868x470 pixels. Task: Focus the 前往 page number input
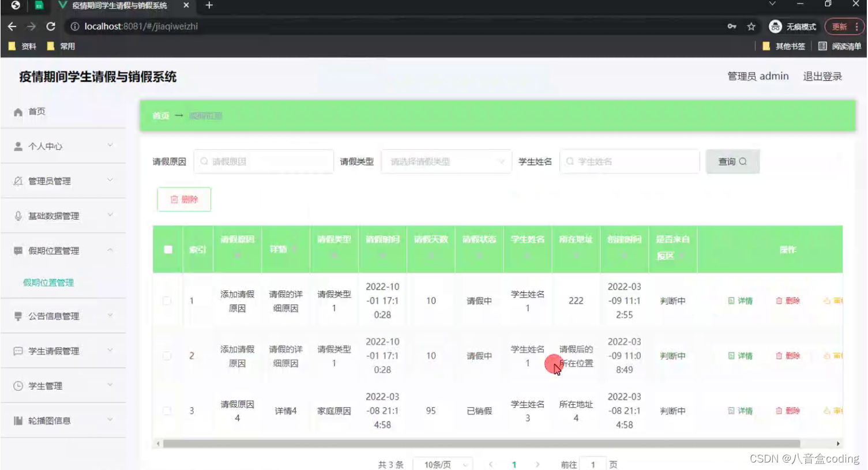(593, 464)
